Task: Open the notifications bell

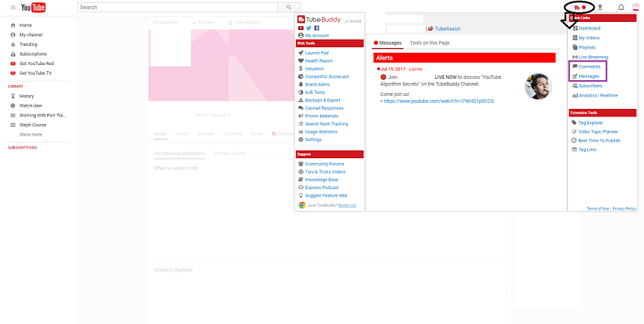Action: click(x=621, y=7)
